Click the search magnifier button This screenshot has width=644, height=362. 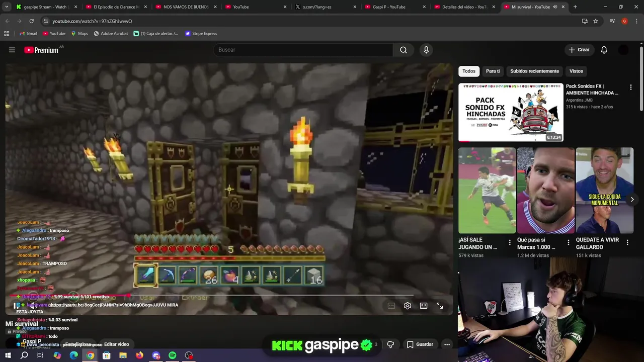(404, 50)
